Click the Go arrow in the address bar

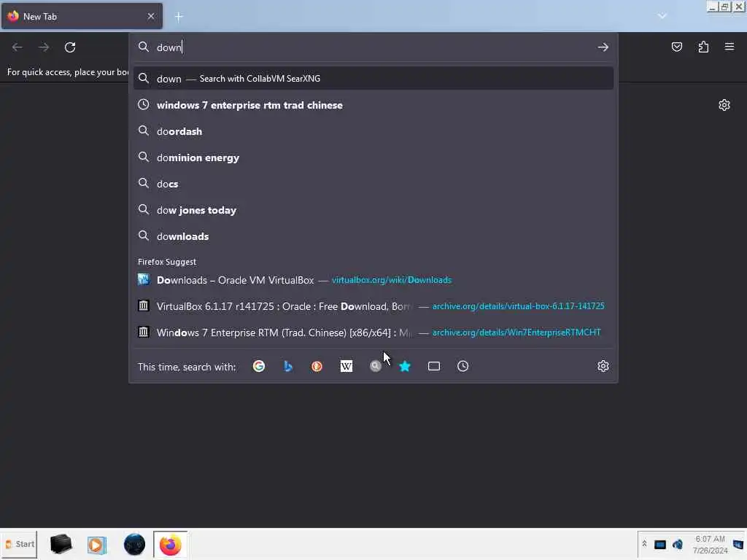(603, 47)
